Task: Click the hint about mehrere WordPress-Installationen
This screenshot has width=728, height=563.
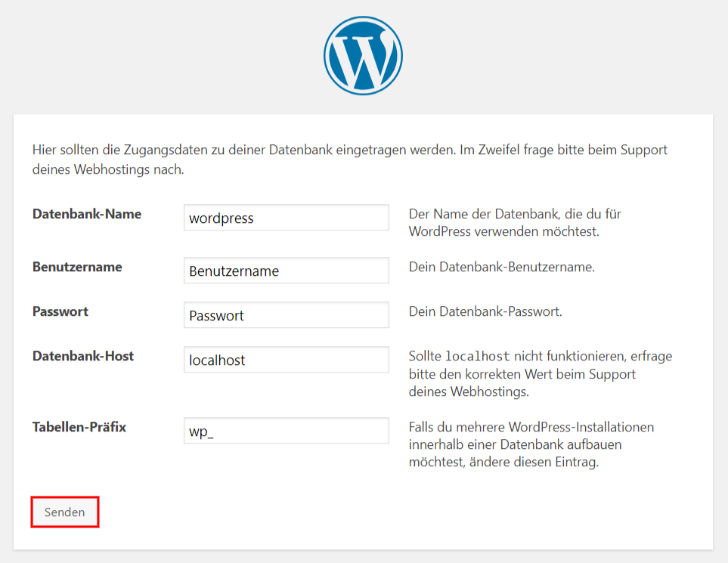Action: [531, 444]
